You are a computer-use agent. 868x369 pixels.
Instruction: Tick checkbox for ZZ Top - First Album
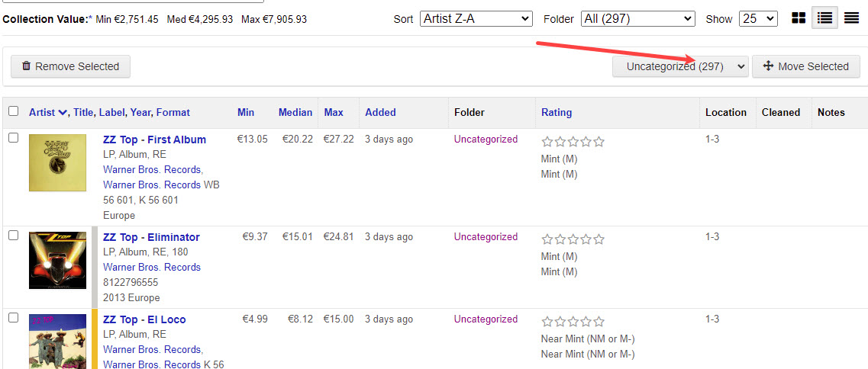click(x=13, y=138)
